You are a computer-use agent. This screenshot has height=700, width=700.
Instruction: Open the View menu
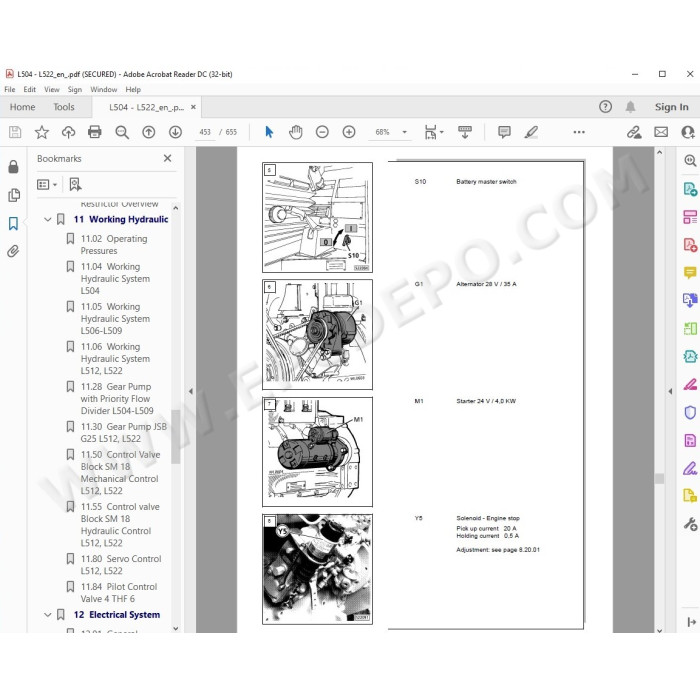[52, 90]
